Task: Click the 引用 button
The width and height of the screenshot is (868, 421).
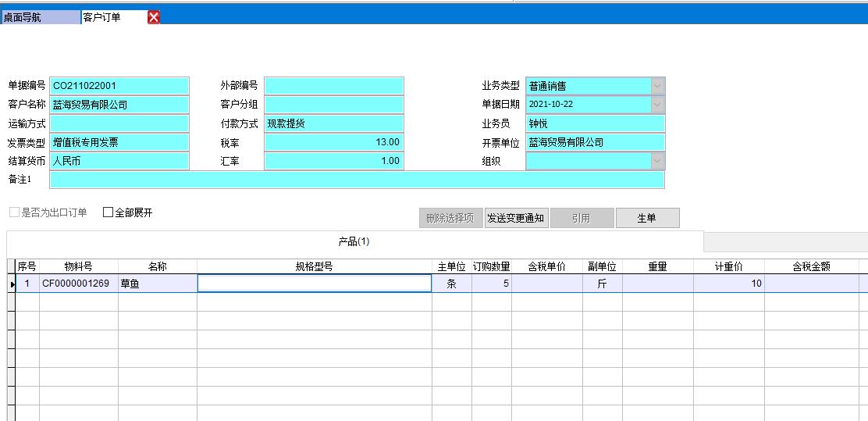Action: 581,218
